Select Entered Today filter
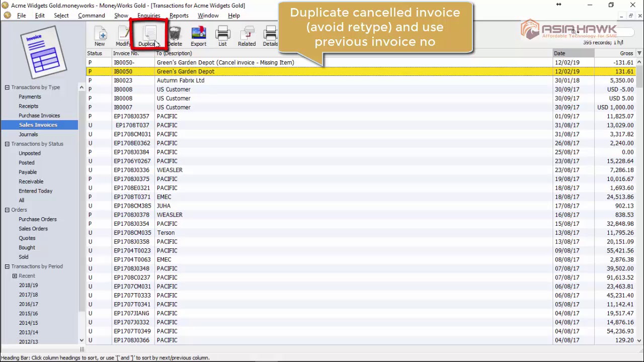644x362 pixels. pos(36,191)
